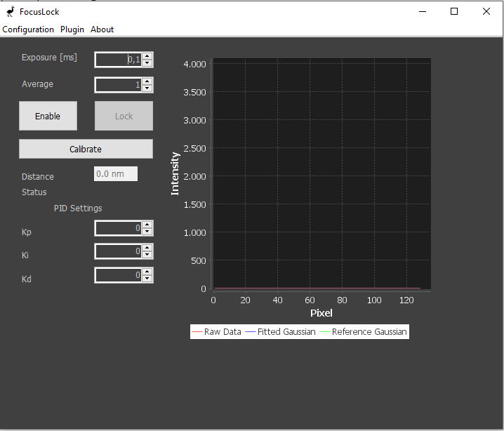Select the Distance readout field
The width and height of the screenshot is (504, 431).
point(116,174)
